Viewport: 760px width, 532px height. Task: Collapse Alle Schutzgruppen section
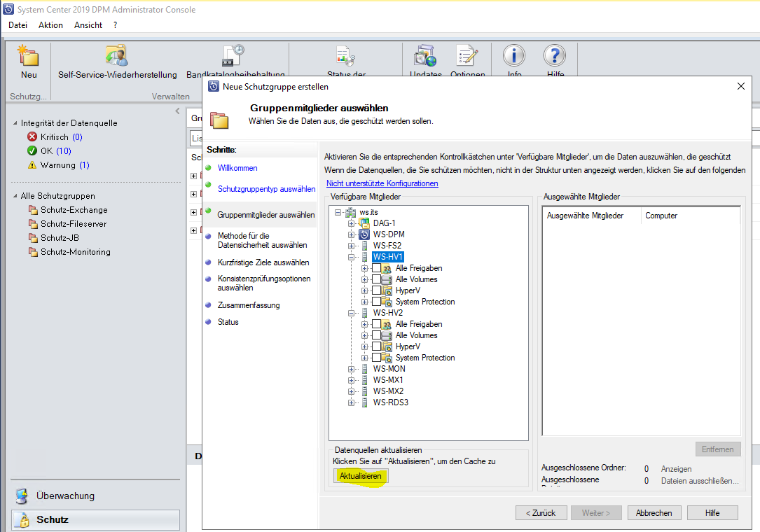15,196
